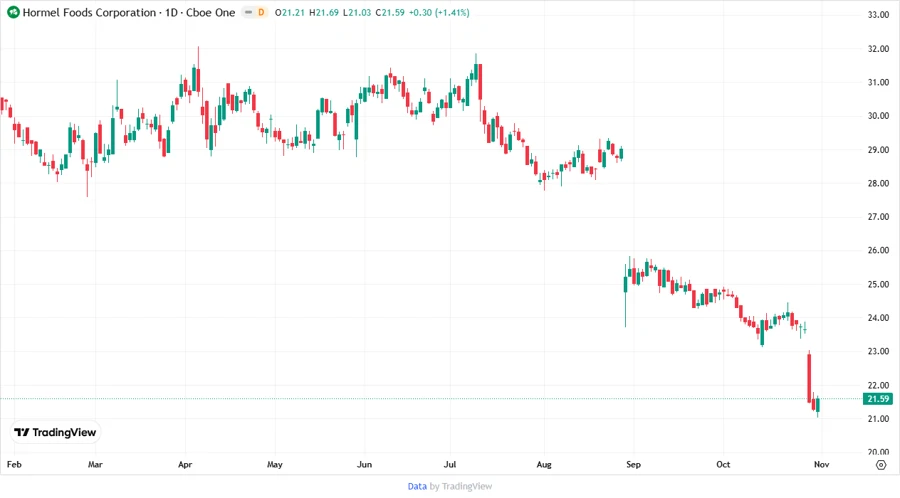
Task: Click the May label on time axis
Action: click(275, 464)
